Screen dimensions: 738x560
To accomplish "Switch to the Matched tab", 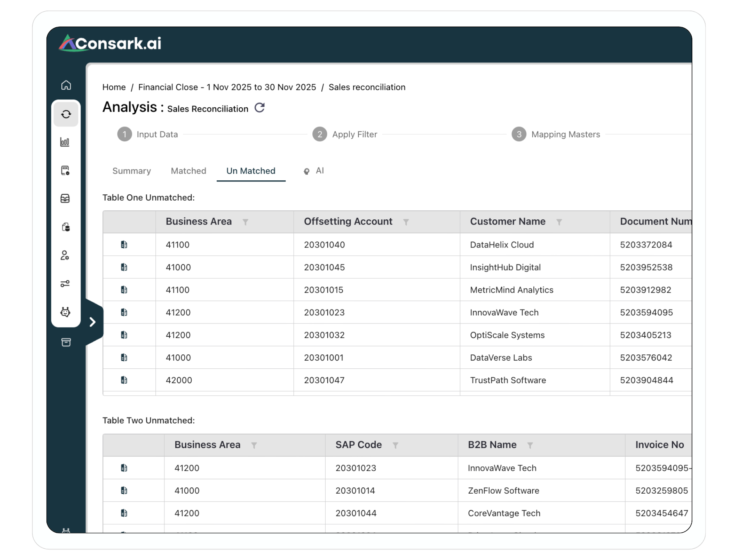I will (189, 171).
